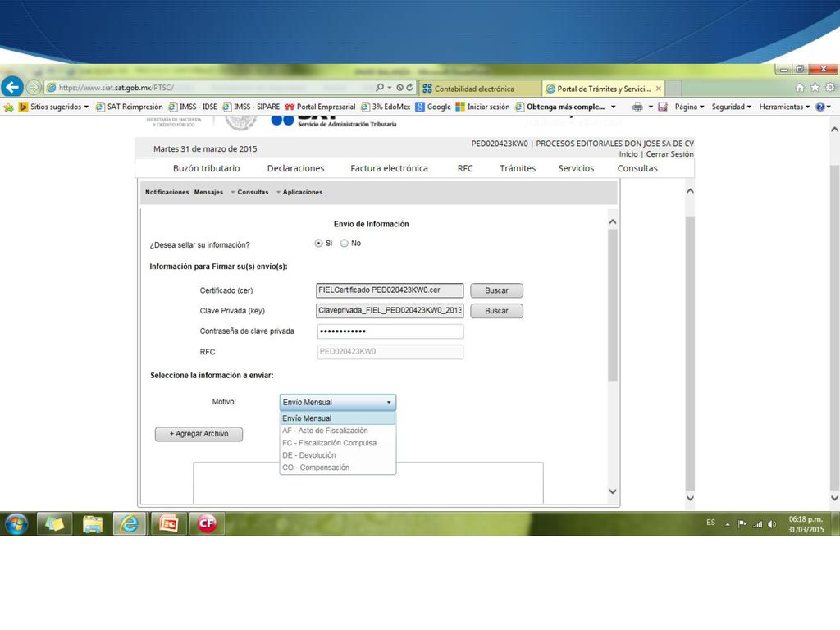Select the Si radio button
Screen dimensions: 840x630
point(319,243)
